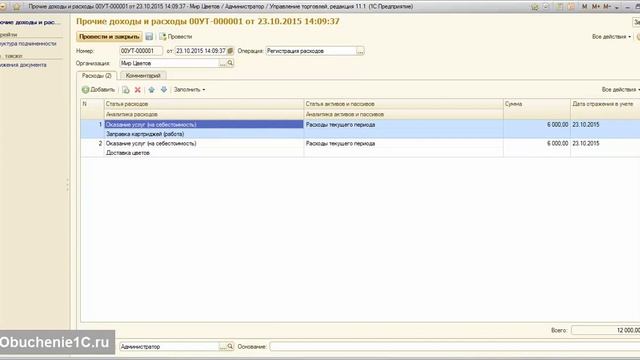The width and height of the screenshot is (640, 360).
Task: Click the save document diskette icon
Action: tap(149, 37)
